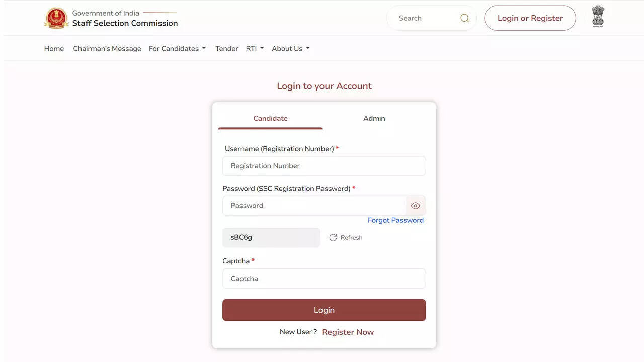Select the Candidate login tab
The image size is (644, 362).
coord(270,118)
